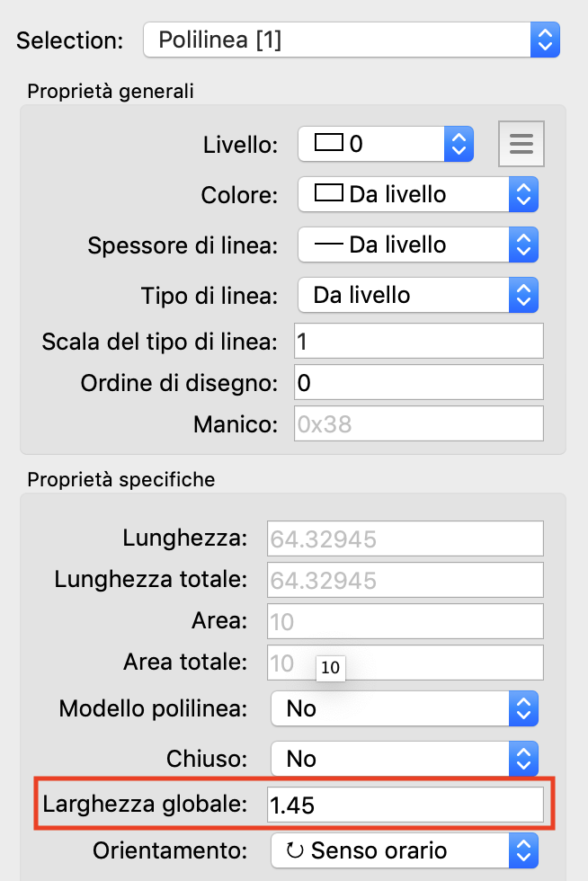
Task: Click the Area value field
Action: pos(405,621)
